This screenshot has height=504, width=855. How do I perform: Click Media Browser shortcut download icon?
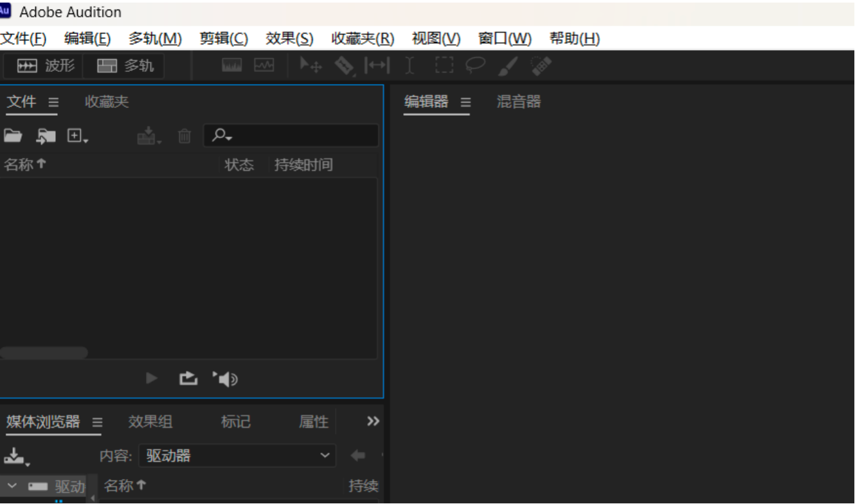tap(17, 456)
